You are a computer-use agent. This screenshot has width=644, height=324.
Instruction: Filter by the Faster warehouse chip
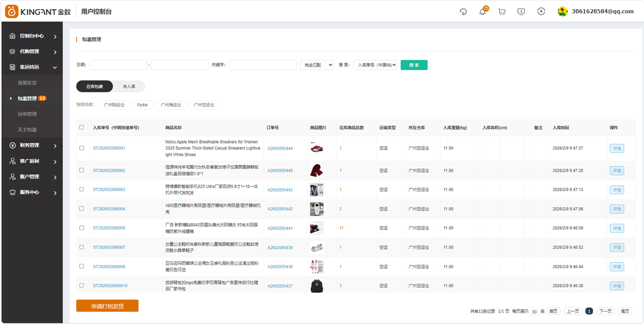pyautogui.click(x=142, y=105)
